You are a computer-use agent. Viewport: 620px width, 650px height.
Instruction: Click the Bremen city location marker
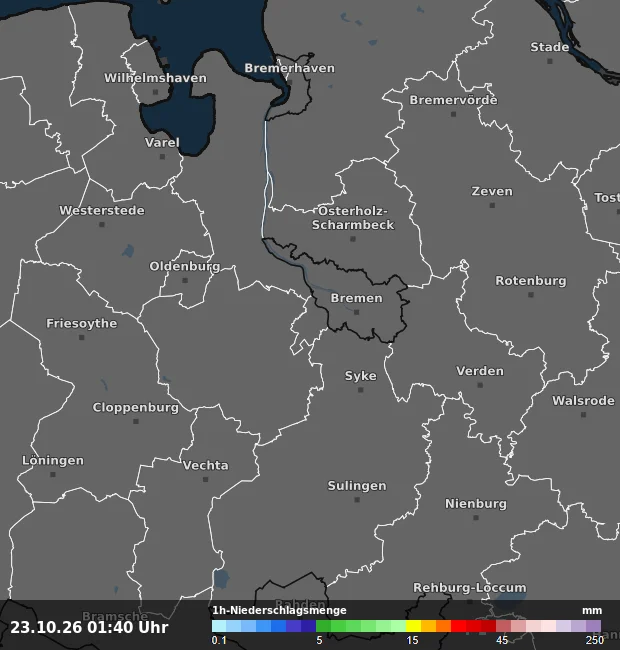356,312
